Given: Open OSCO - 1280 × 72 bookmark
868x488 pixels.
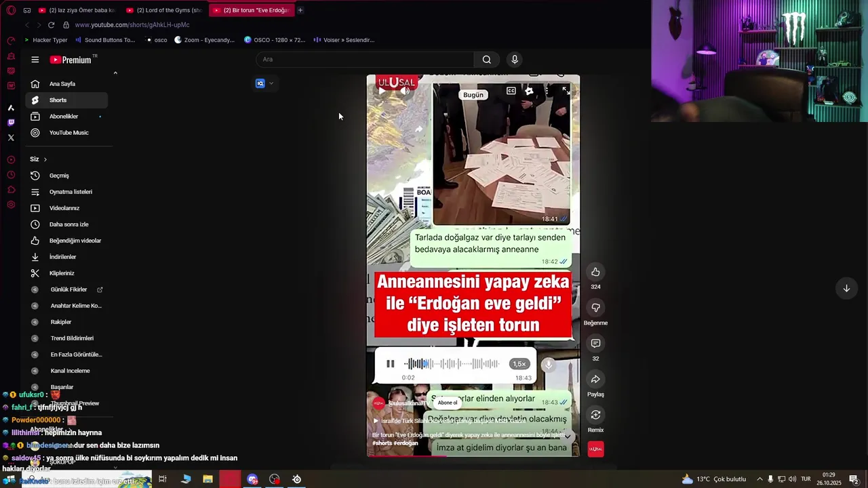Looking at the screenshot, I should [275, 40].
